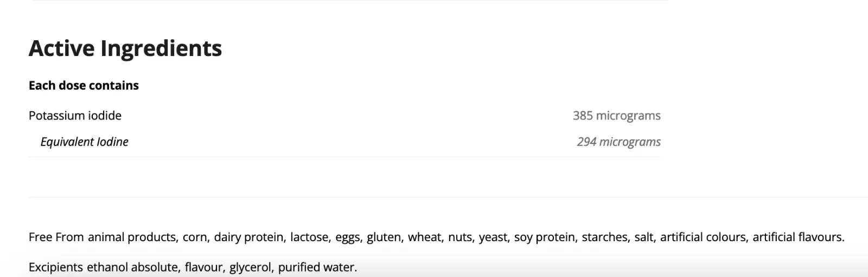Click the word 'gluten'
Screen dimensions: 868x277
[384, 237]
